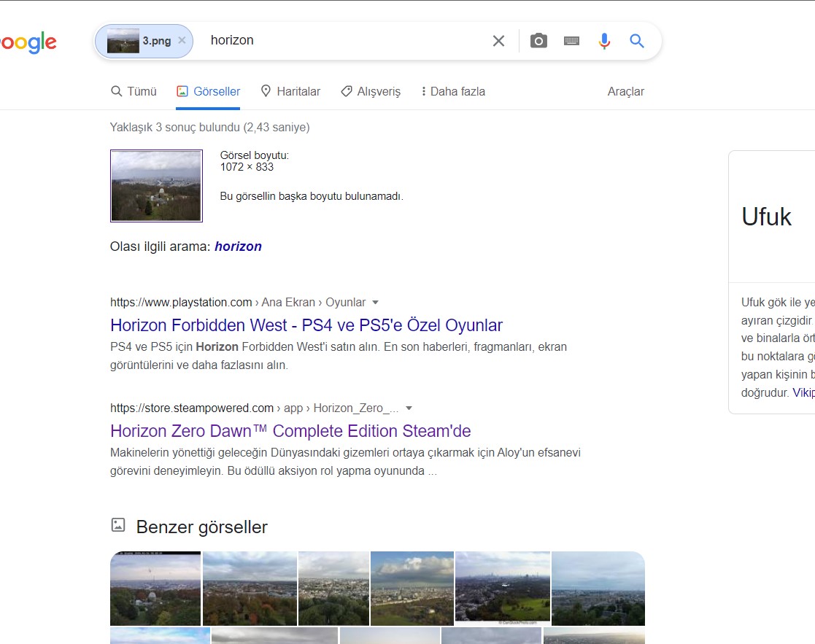Expand store.steampowered.com result options arrow

(409, 408)
